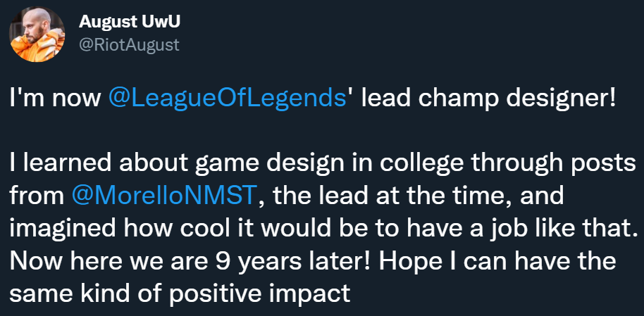Open the @RiotAugust handle link
The width and height of the screenshot is (644, 316).
[129, 45]
